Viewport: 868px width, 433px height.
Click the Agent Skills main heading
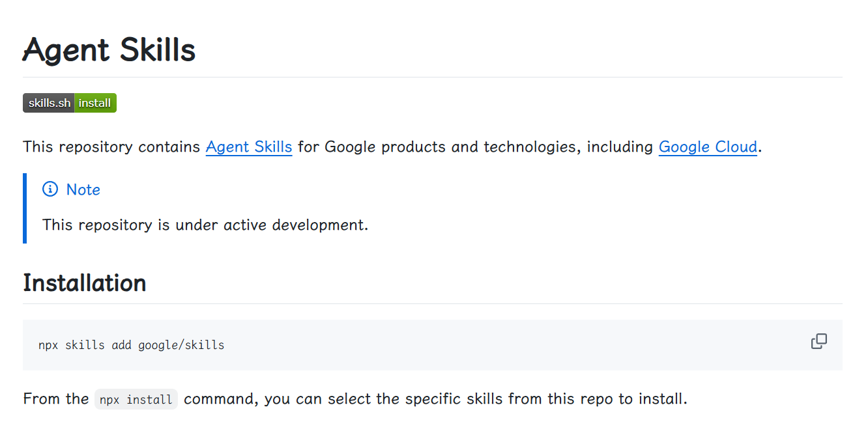click(x=109, y=49)
